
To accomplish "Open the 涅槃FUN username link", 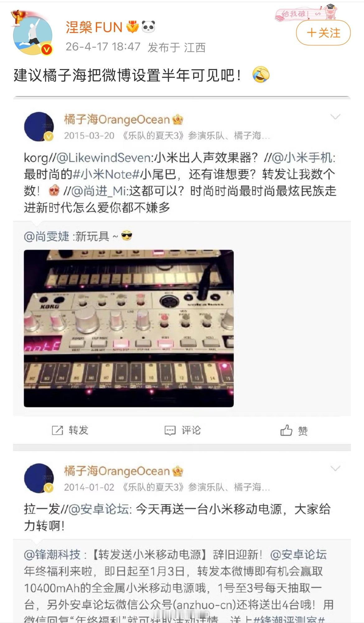I will pyautogui.click(x=94, y=28).
